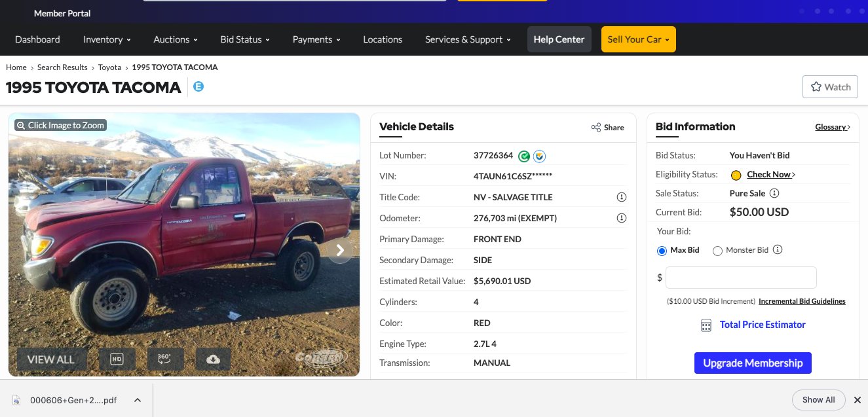Click the Watch button
The height and width of the screenshot is (417, 868).
tap(830, 87)
